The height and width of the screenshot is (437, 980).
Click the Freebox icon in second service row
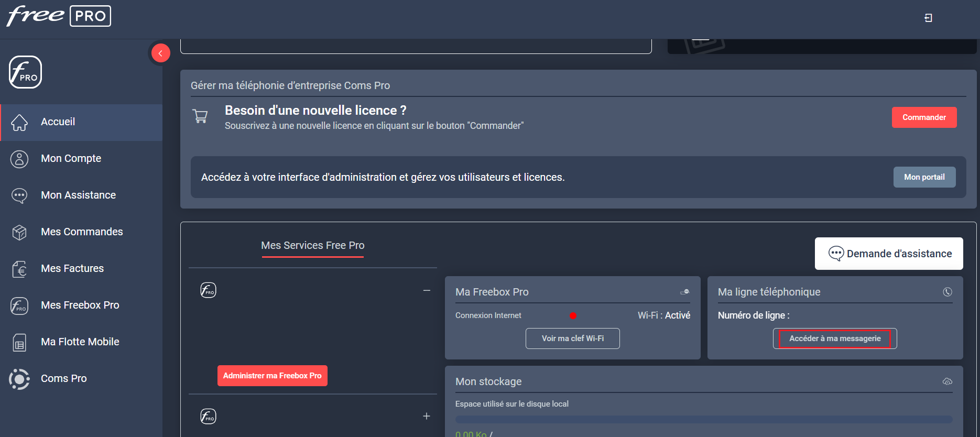(209, 416)
